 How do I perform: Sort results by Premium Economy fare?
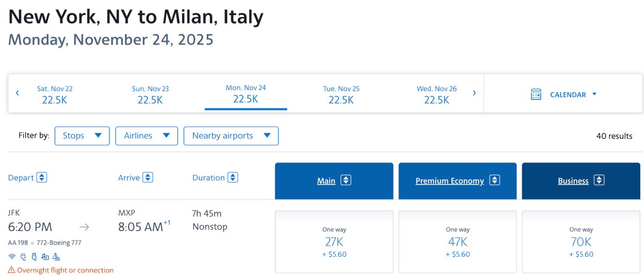pos(458,181)
